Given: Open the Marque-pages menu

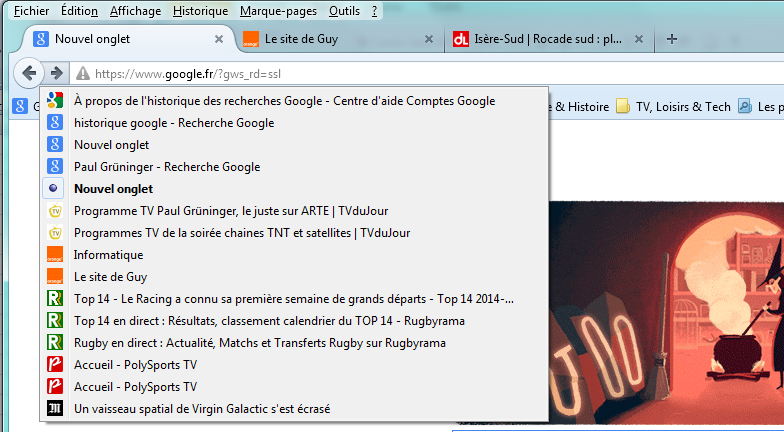Looking at the screenshot, I should [x=278, y=11].
